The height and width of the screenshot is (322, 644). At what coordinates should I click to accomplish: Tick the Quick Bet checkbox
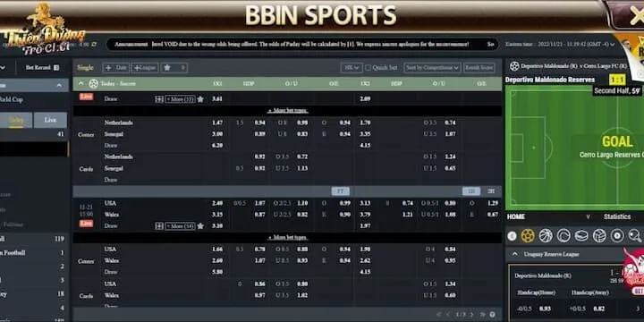(368, 68)
